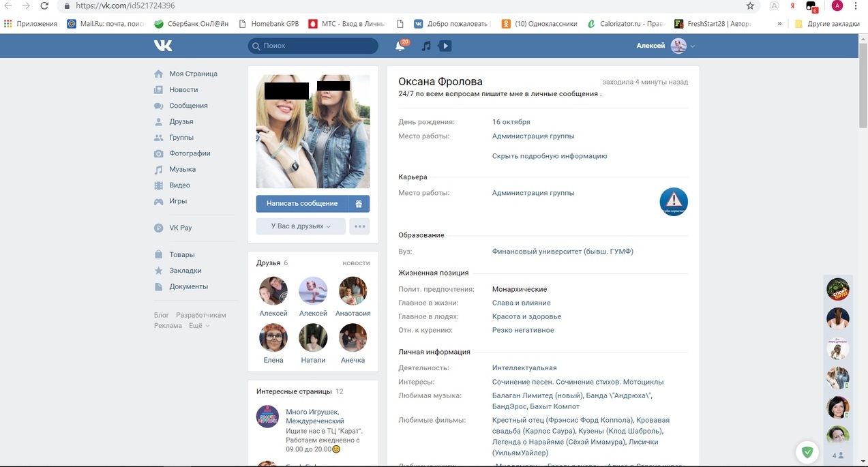Open the three-dots profile actions button
The height and width of the screenshot is (467, 868).
(359, 226)
